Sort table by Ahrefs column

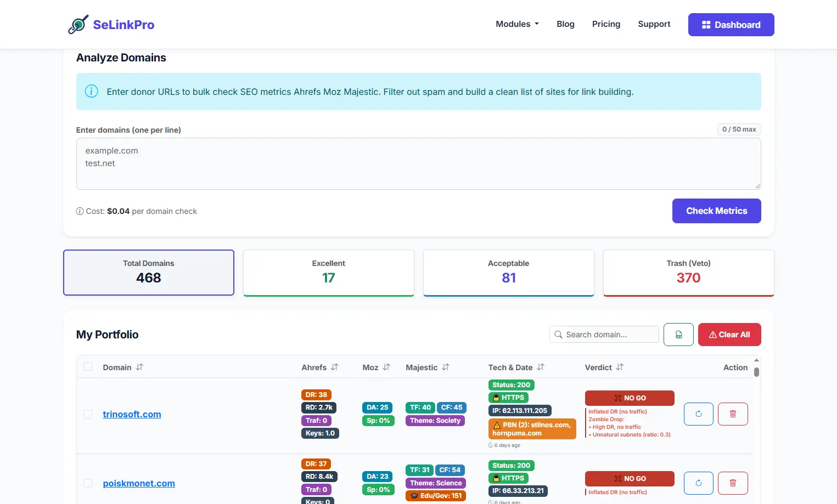(335, 367)
